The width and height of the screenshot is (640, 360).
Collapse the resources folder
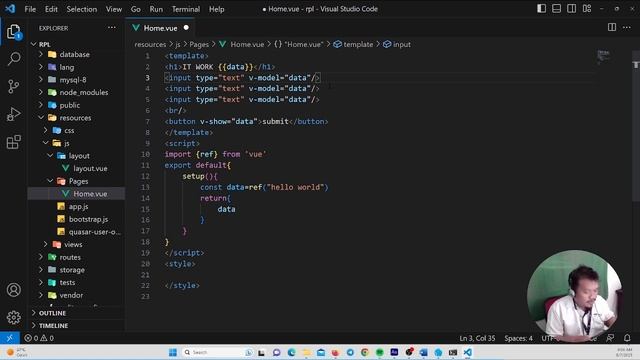point(76,118)
